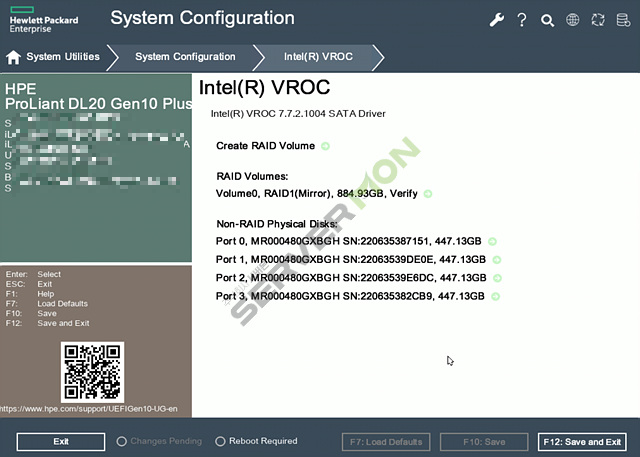Click the F7: Load Defaults help line
The height and width of the screenshot is (457, 640).
point(47,304)
